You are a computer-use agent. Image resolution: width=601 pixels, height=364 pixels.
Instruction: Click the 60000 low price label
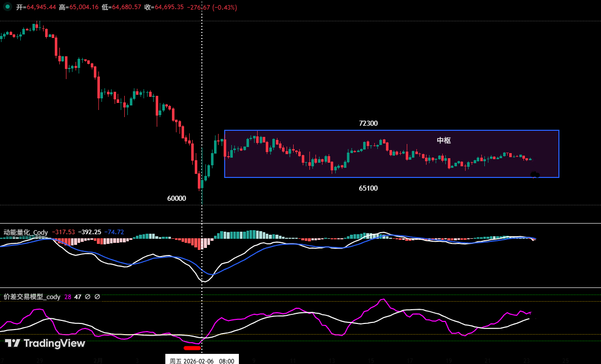pyautogui.click(x=176, y=198)
